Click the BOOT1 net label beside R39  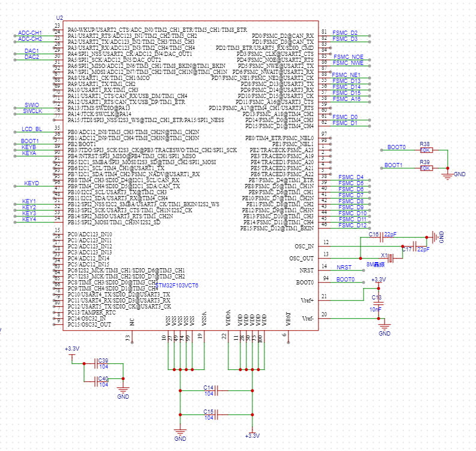394,165
